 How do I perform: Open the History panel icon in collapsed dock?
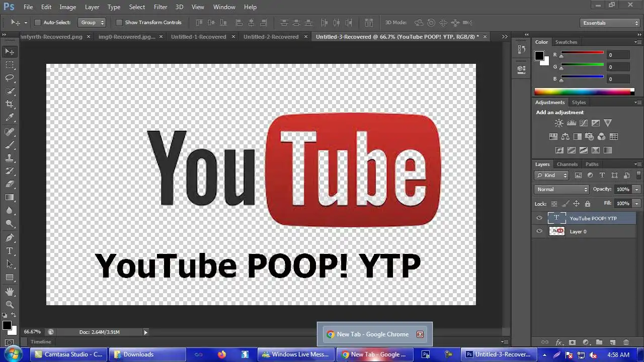click(521, 50)
